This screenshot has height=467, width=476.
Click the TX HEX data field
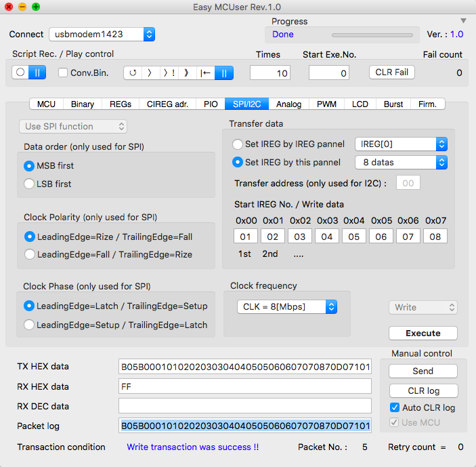click(x=245, y=367)
